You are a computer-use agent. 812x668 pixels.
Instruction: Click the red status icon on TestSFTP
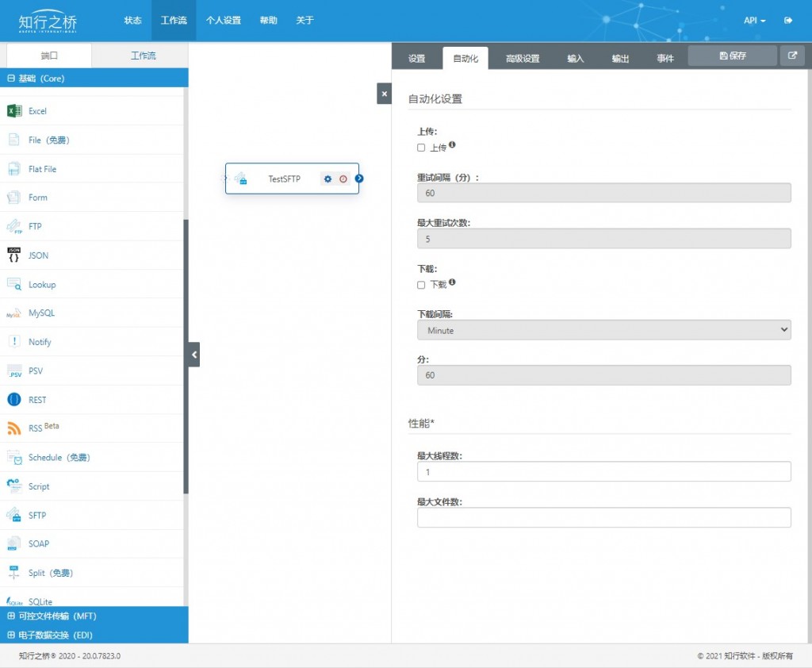tap(343, 179)
